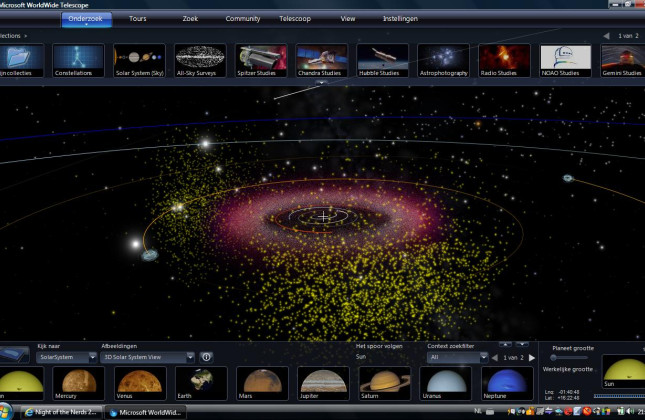Open the Gemini Studies collection
Image resolution: width=645 pixels, height=420 pixels.
click(x=623, y=60)
